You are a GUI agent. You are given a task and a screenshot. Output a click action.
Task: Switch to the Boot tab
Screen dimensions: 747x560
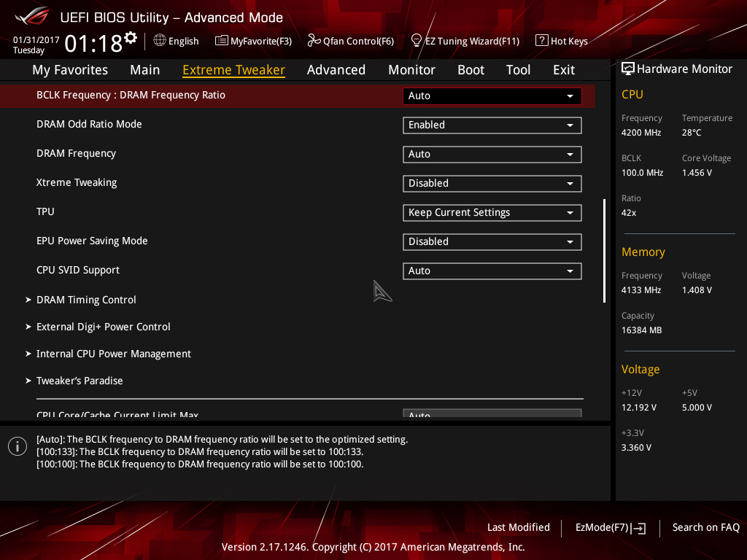tap(471, 70)
